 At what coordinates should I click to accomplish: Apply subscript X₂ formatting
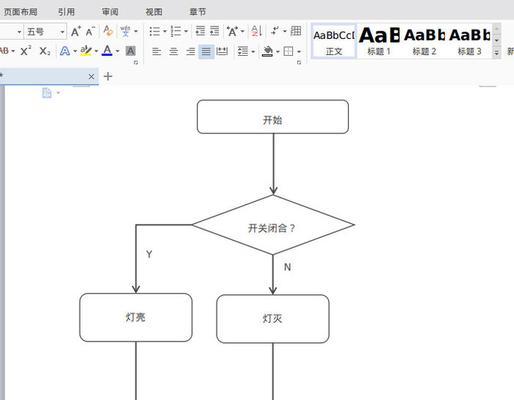click(45, 51)
